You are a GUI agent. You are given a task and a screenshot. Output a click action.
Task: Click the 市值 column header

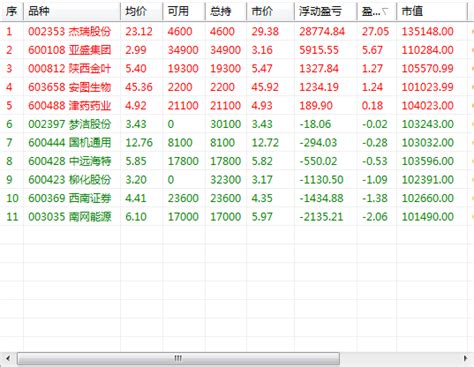point(432,12)
